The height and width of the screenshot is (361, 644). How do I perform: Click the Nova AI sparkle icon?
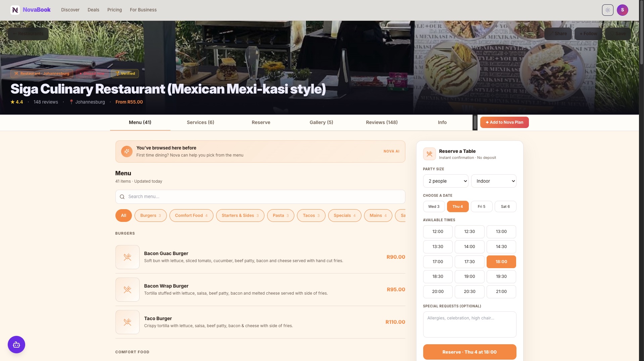pos(127,152)
